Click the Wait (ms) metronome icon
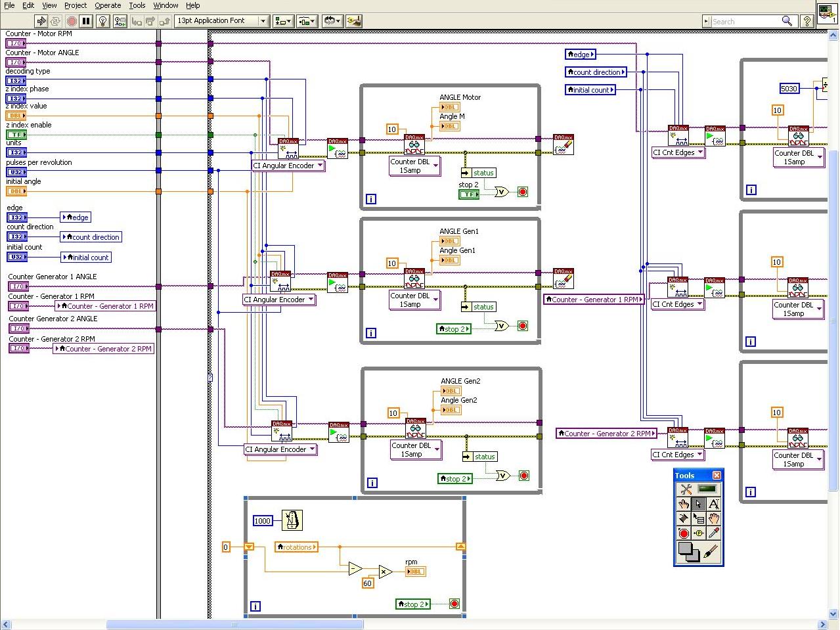The height and width of the screenshot is (630, 840). coord(292,520)
